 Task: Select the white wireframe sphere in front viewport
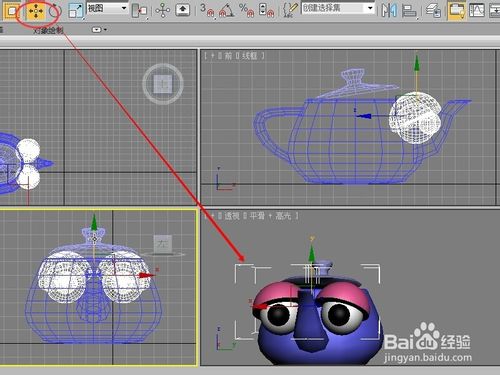(415, 118)
